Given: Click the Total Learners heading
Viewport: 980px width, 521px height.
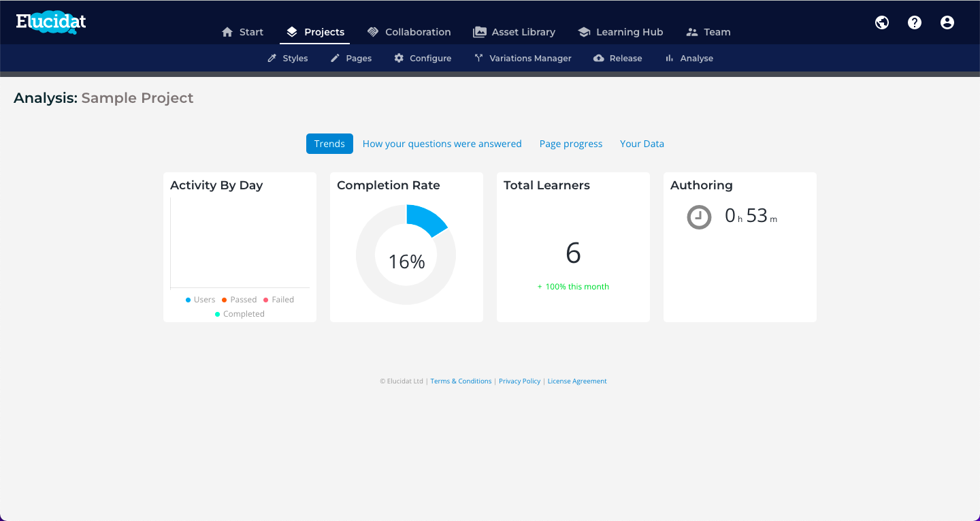Looking at the screenshot, I should [546, 185].
